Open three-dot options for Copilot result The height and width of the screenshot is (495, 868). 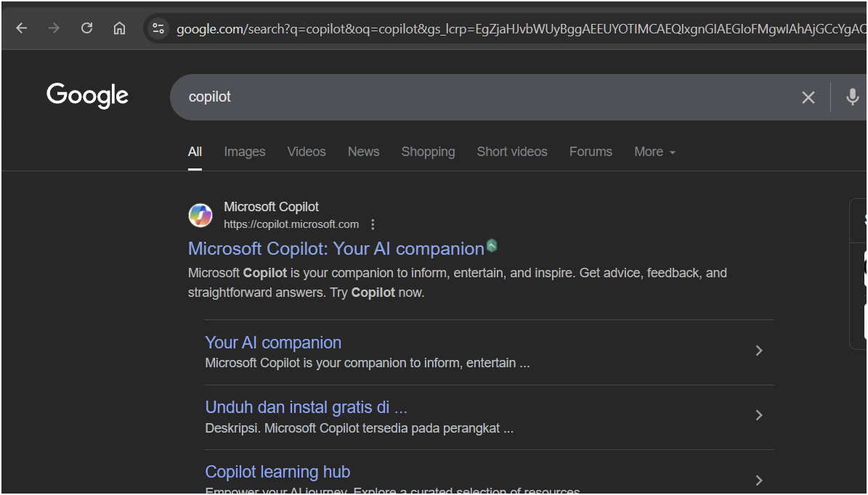click(x=373, y=224)
